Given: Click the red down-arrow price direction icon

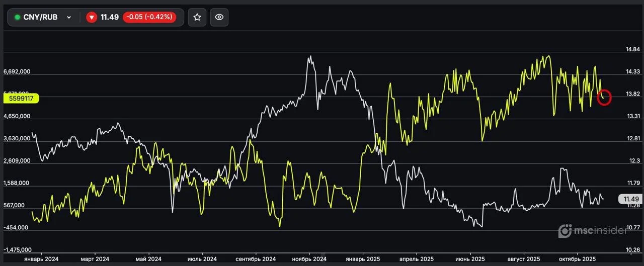Looking at the screenshot, I should tap(91, 17).
